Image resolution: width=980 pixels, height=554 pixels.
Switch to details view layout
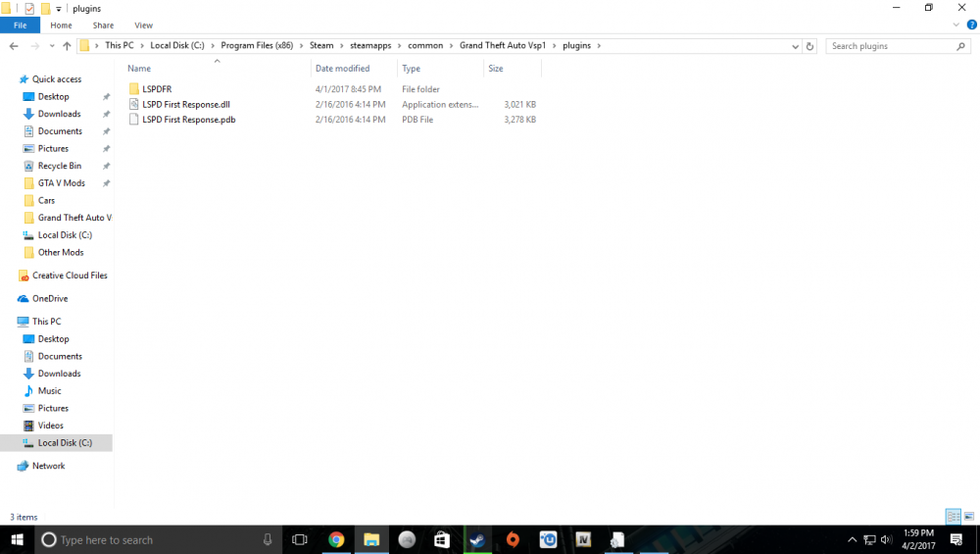(x=954, y=517)
